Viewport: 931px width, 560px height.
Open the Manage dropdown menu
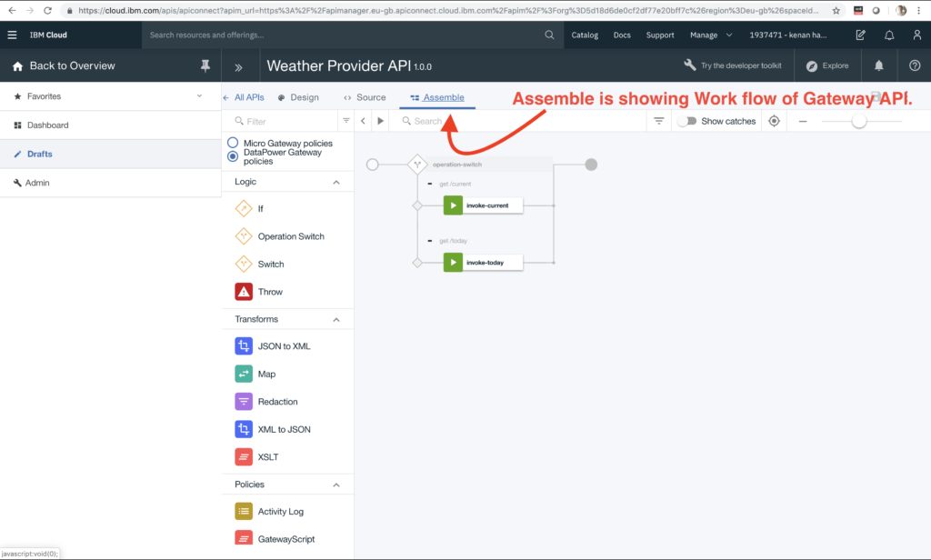[711, 35]
